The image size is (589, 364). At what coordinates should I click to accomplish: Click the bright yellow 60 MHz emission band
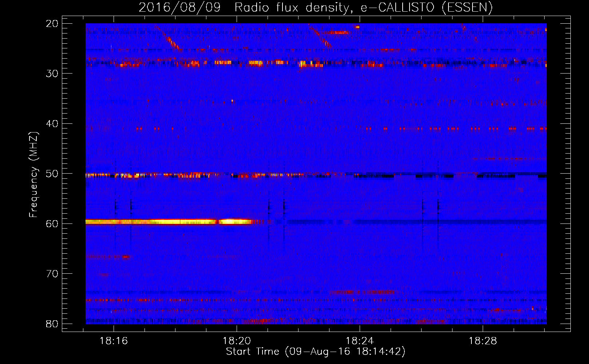[x=169, y=222]
